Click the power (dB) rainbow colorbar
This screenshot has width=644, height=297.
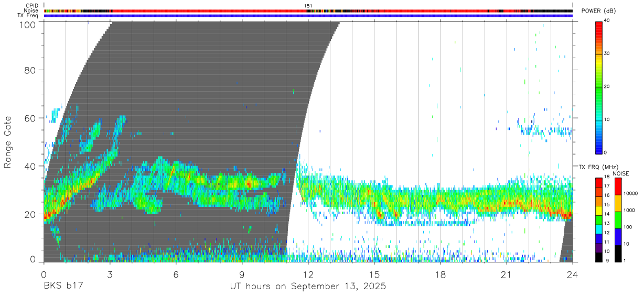tap(599, 87)
